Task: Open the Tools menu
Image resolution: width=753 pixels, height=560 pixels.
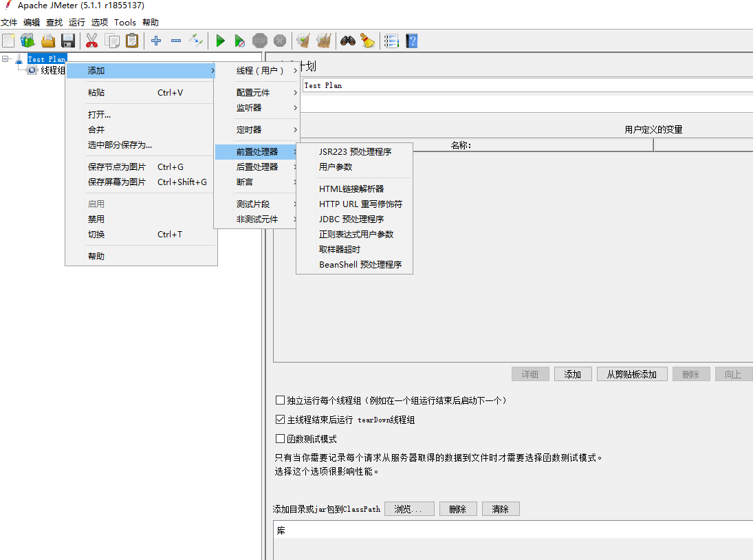Action: coord(125,23)
